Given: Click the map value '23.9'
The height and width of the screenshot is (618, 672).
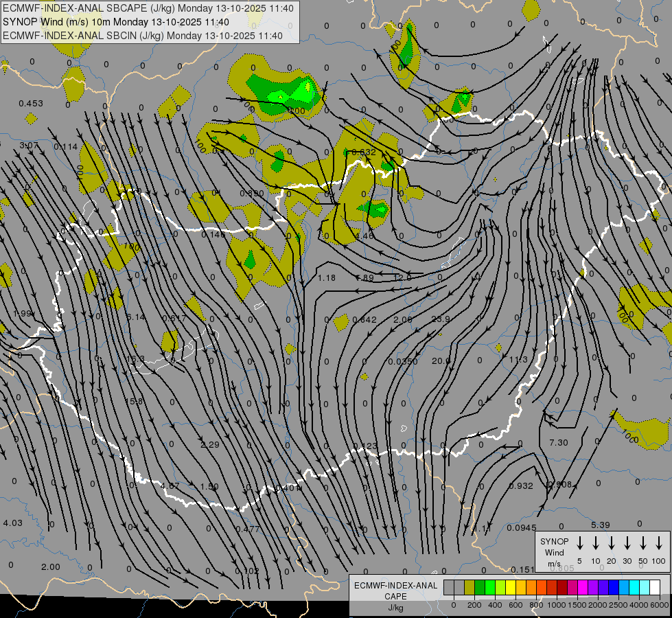Looking at the screenshot, I should [441, 319].
